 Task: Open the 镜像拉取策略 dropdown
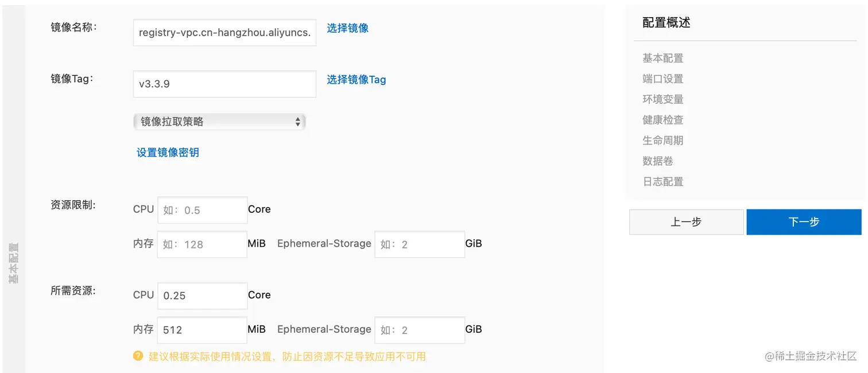pyautogui.click(x=219, y=122)
